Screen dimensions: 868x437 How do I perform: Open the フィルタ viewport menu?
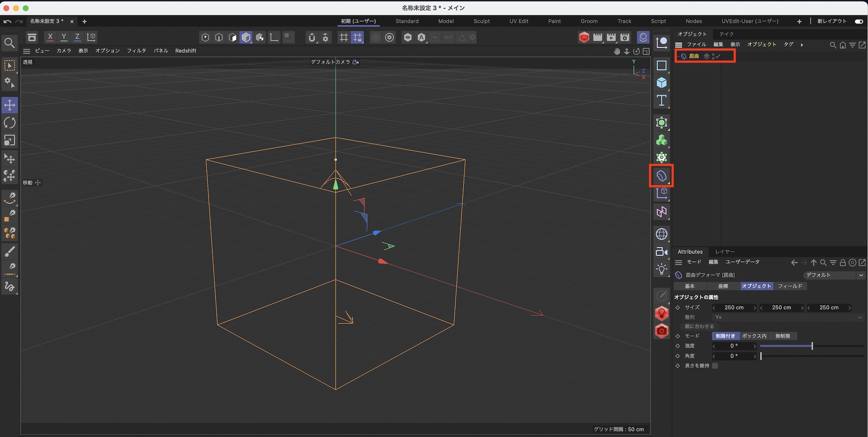pos(136,51)
